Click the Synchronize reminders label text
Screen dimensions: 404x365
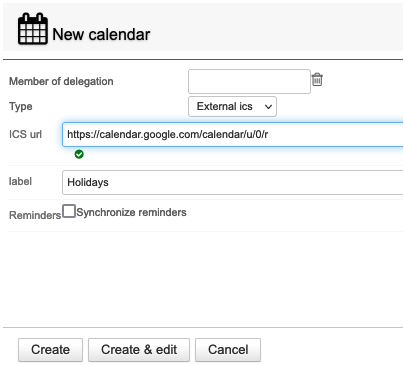coord(131,212)
